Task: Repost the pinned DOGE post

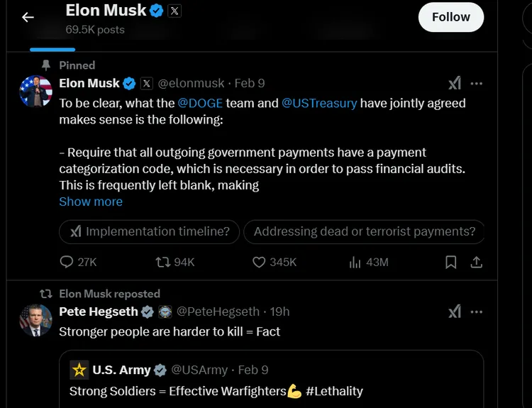Action: click(x=162, y=262)
